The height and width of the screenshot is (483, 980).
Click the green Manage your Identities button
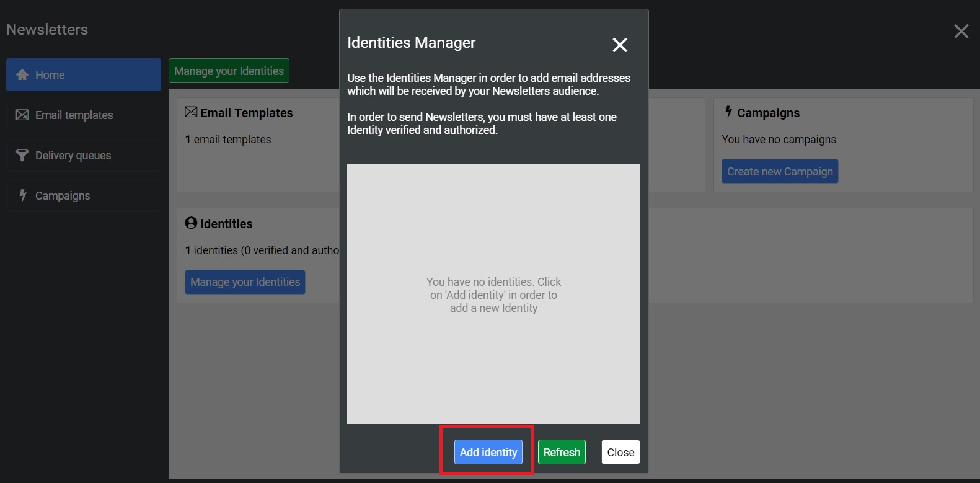(229, 71)
